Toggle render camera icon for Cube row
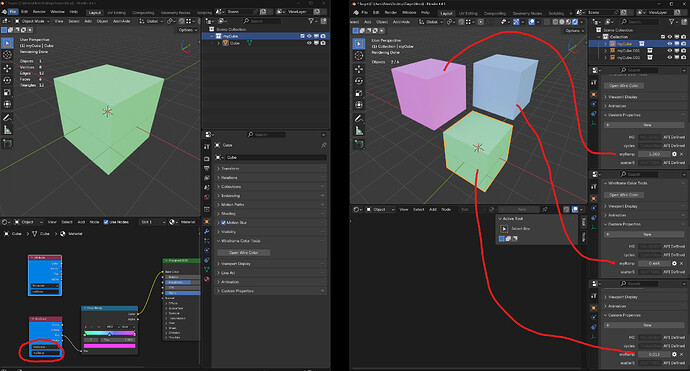The image size is (690, 371). point(323,43)
